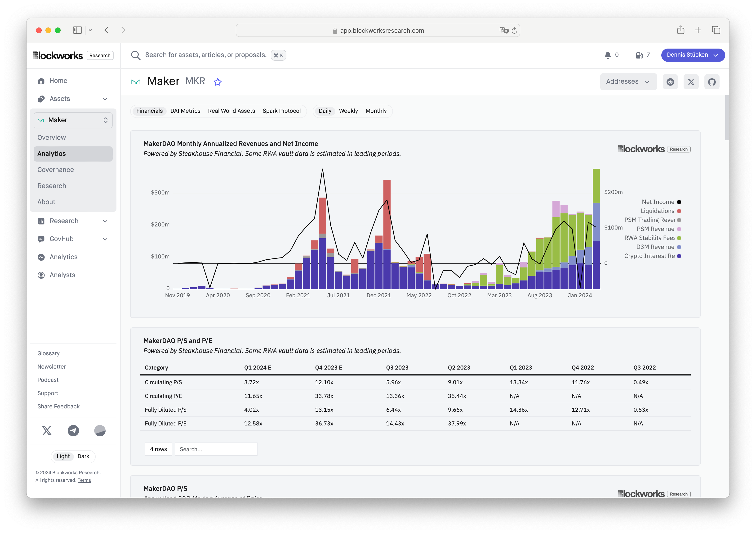Click the search magnifier icon
756x533 pixels.
click(136, 55)
